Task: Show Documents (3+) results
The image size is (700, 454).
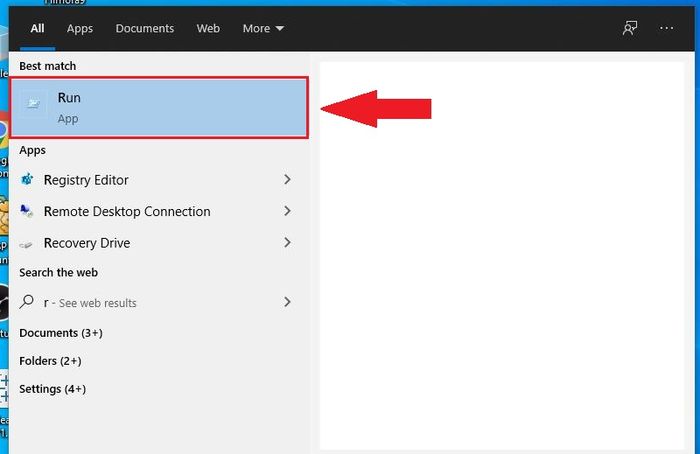Action: [x=61, y=333]
